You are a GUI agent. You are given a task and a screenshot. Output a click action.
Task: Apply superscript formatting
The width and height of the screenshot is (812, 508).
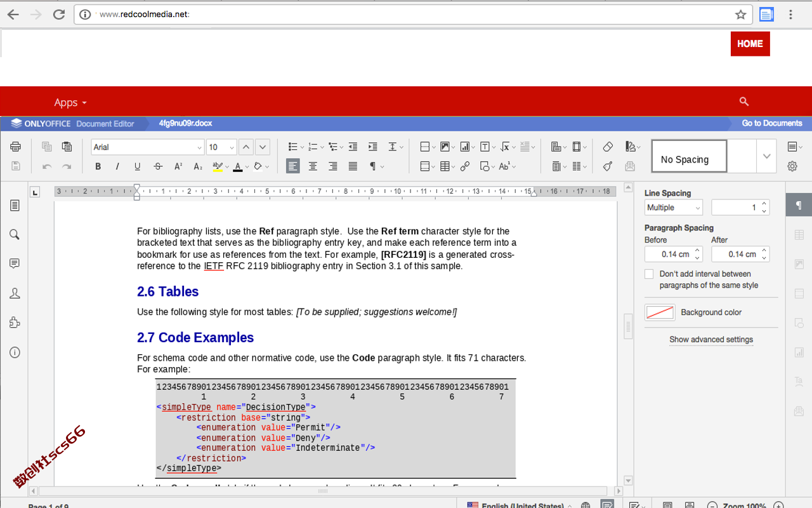178,166
